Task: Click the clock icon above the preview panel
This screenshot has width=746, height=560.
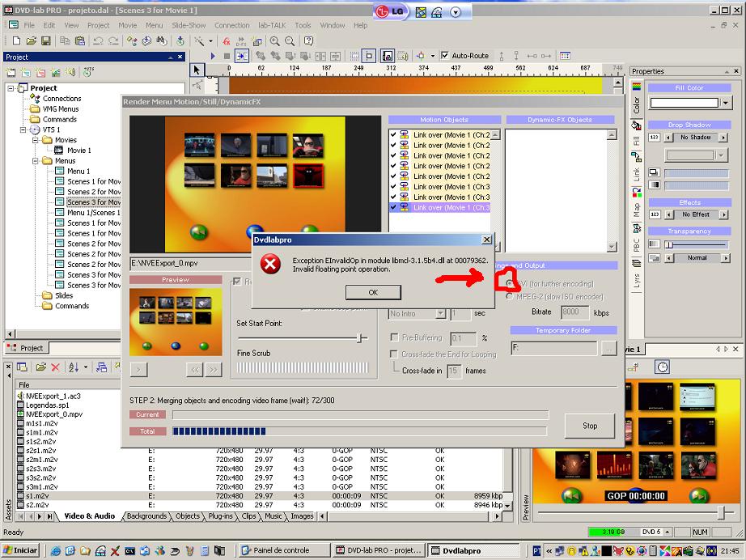Action: 663,367
